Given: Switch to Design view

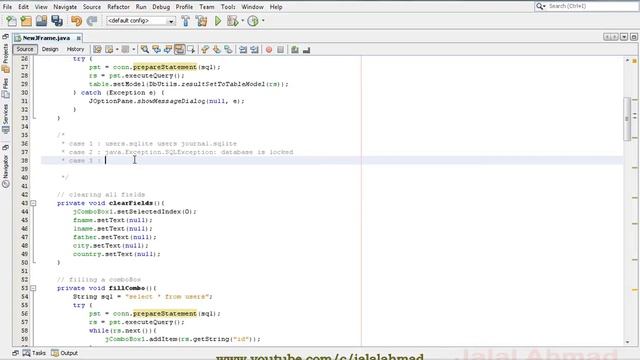Looking at the screenshot, I should tap(50, 49).
